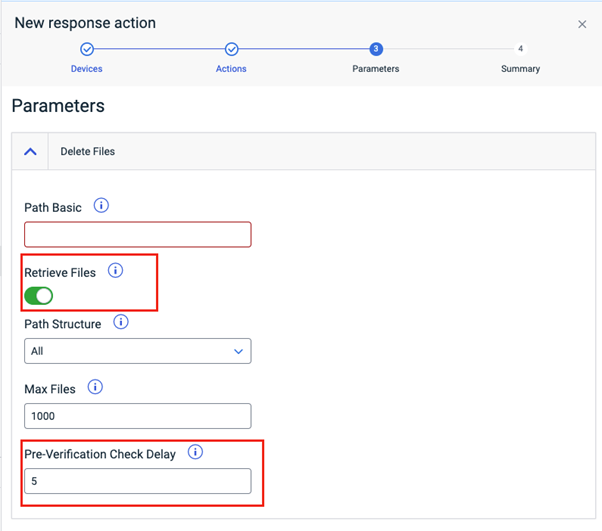Image resolution: width=602 pixels, height=531 pixels.
Task: Open the Pre-Verification Check Delay info icon
Action: [195, 452]
